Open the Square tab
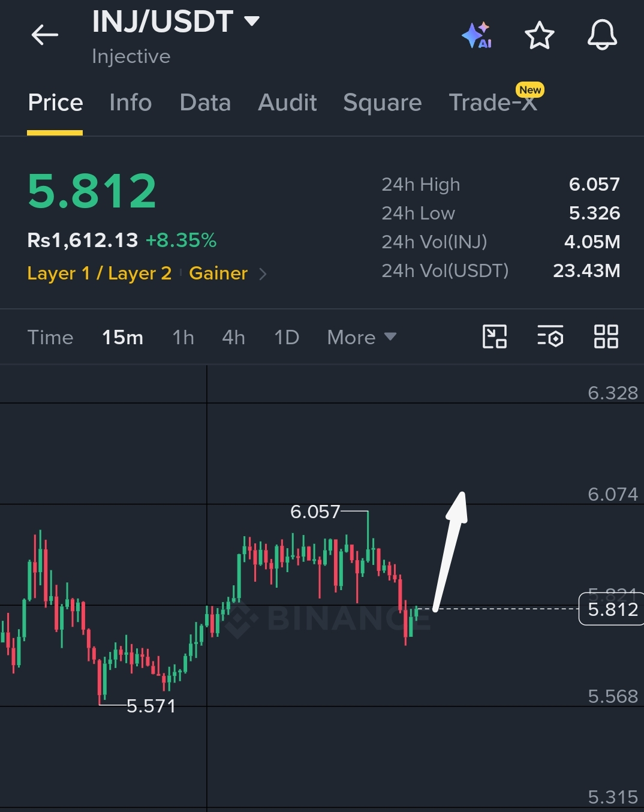This screenshot has height=812, width=644. pos(383,103)
